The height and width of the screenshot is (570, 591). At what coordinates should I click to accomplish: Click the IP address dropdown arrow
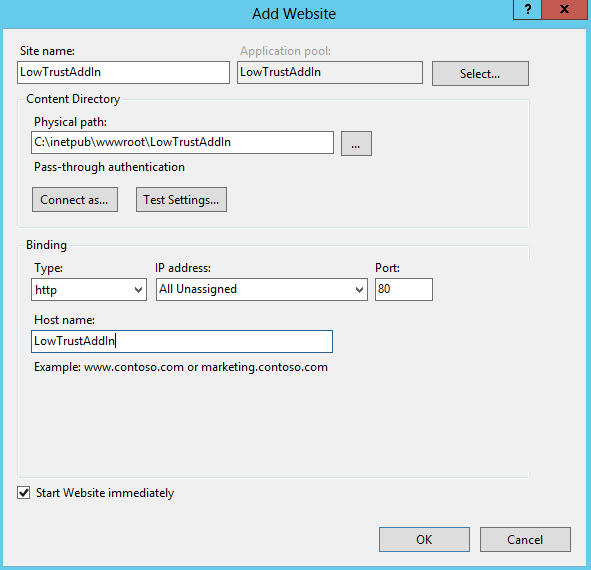coord(359,290)
